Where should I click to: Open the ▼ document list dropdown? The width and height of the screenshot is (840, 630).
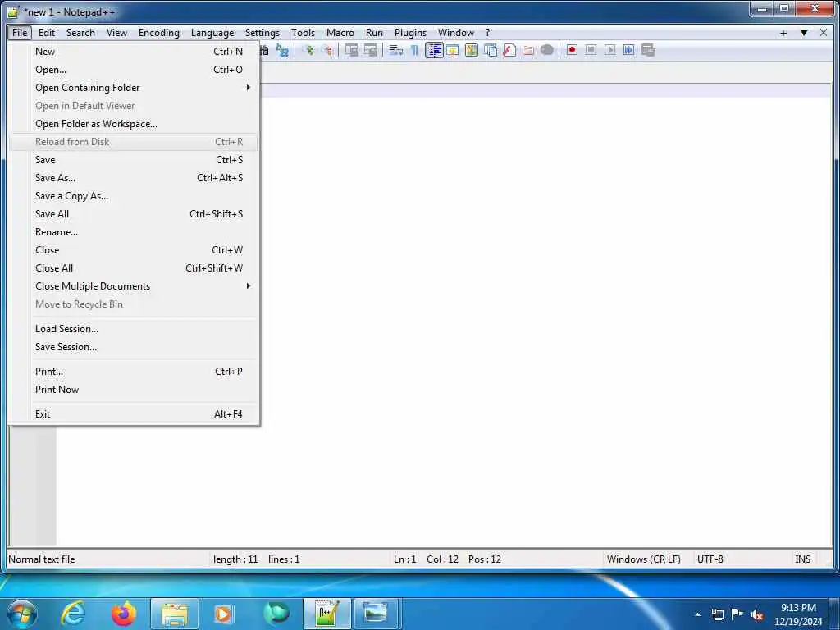click(804, 33)
